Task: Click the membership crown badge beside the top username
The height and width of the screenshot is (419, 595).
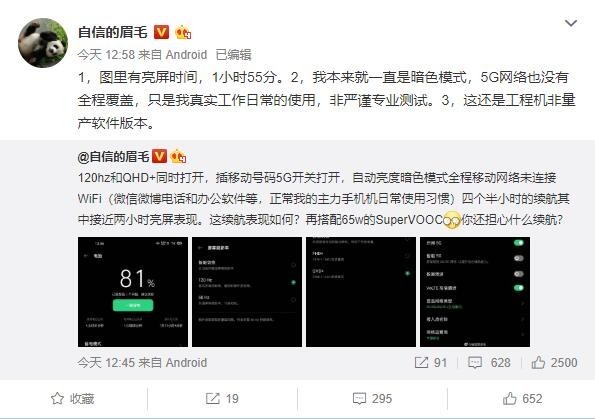Action: pyautogui.click(x=183, y=32)
